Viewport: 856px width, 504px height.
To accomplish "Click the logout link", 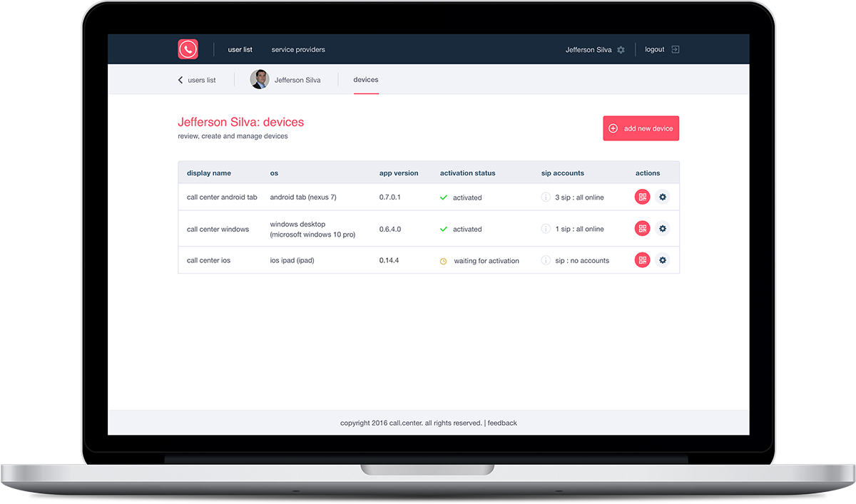I will (655, 50).
